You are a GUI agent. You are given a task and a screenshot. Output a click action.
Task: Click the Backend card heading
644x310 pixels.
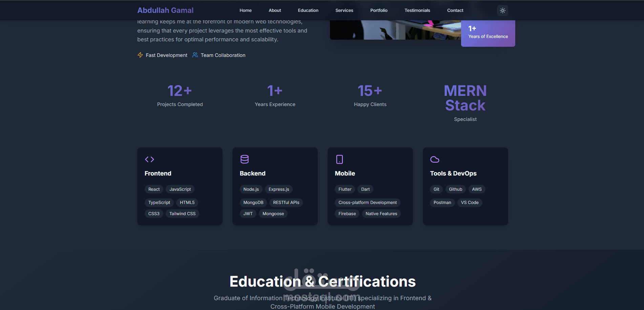[253, 173]
